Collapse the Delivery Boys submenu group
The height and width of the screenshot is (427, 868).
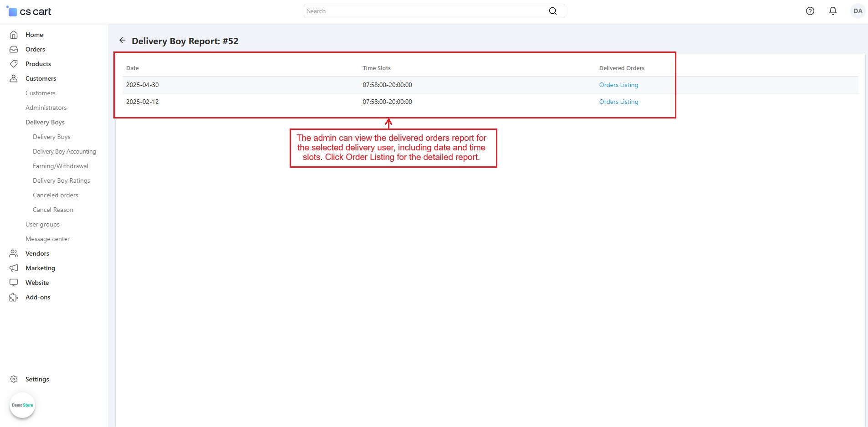click(45, 122)
